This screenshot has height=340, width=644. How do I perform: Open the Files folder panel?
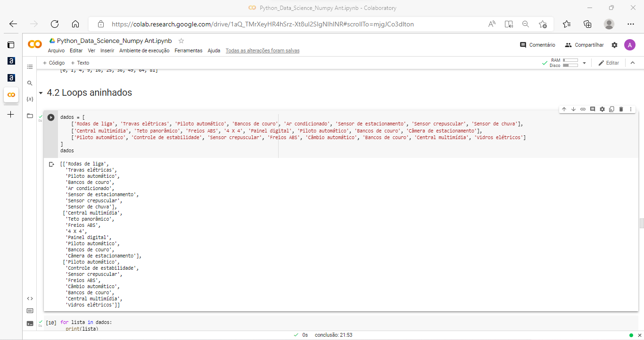(x=30, y=116)
